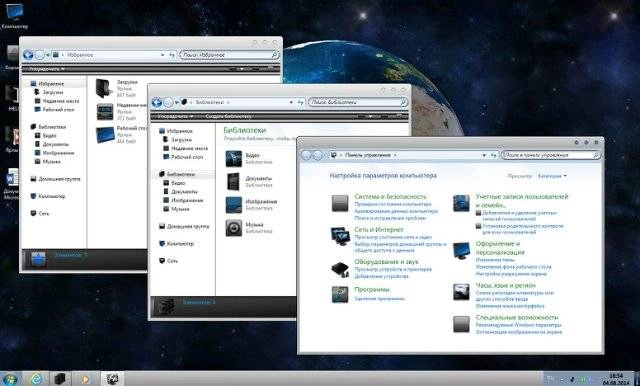
Task: Select Библиотеки in the Библиотеки window sidebar
Action: 180,174
